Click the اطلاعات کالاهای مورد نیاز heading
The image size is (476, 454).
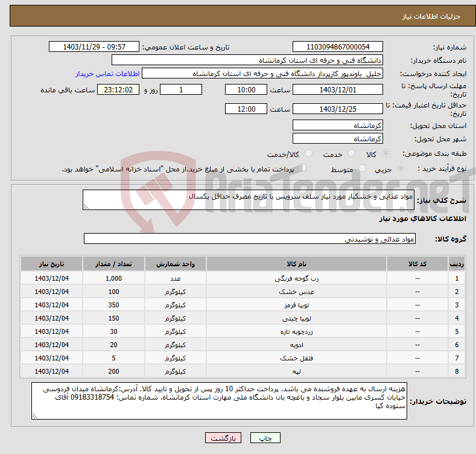422,219
